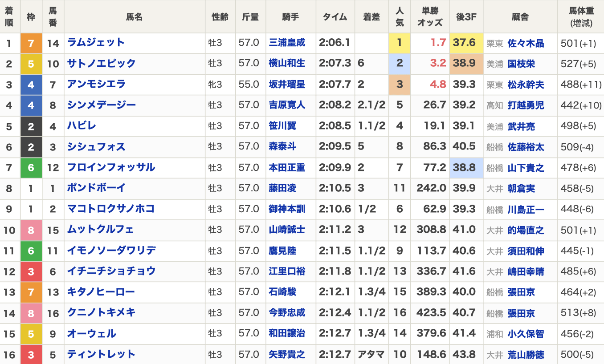The width and height of the screenshot is (604, 364).
Task: Click the タイム column header
Action: [335, 17]
